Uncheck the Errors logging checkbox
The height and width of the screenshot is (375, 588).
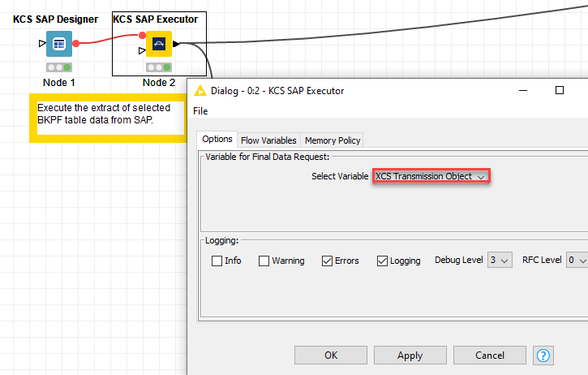click(x=327, y=261)
